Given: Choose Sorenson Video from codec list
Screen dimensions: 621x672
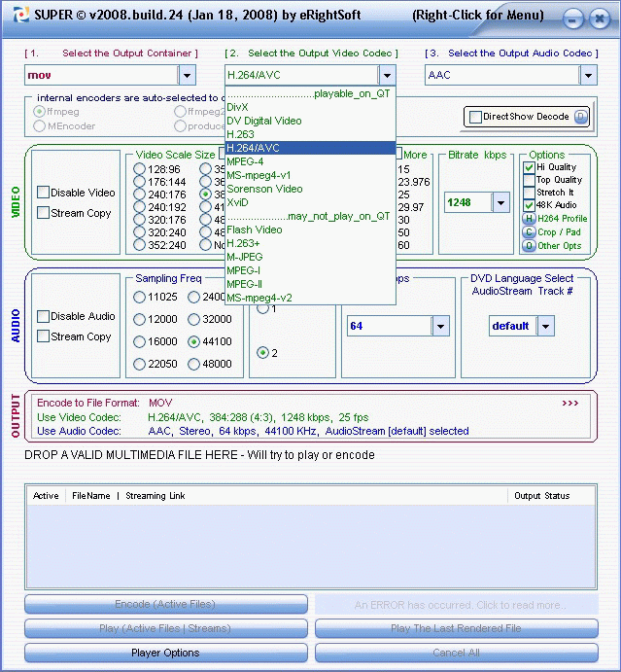Looking at the screenshot, I should pos(264,189).
